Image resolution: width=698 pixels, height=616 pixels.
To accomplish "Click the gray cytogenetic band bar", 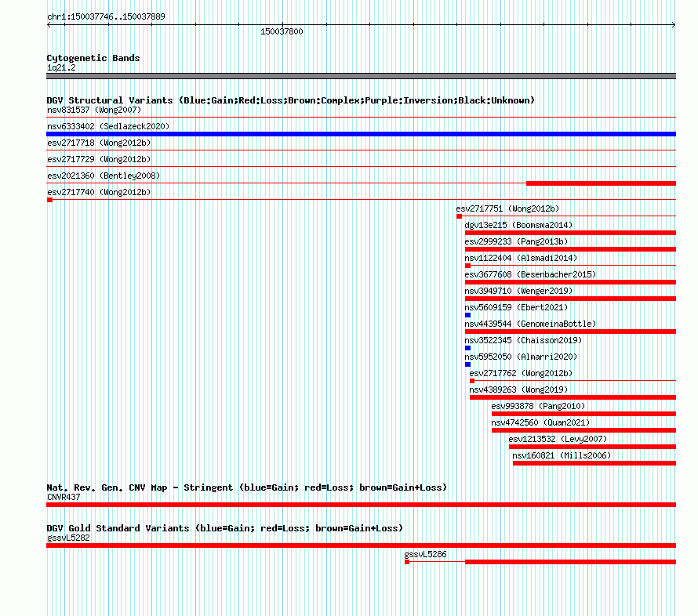I will [x=361, y=76].
